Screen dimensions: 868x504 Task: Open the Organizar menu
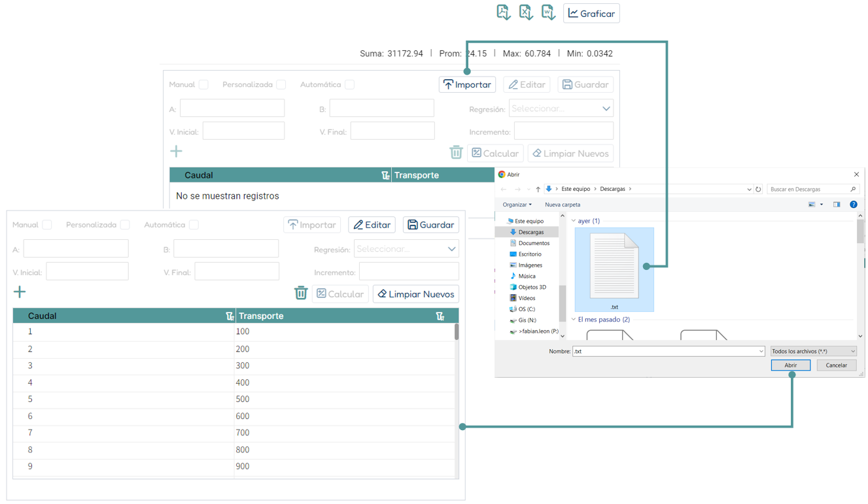(517, 205)
